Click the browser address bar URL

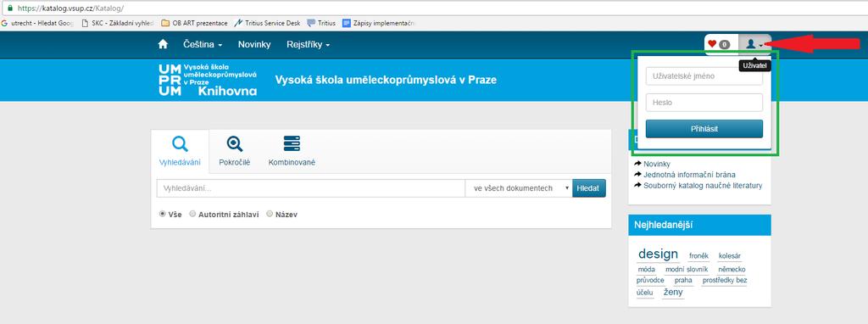click(x=71, y=8)
